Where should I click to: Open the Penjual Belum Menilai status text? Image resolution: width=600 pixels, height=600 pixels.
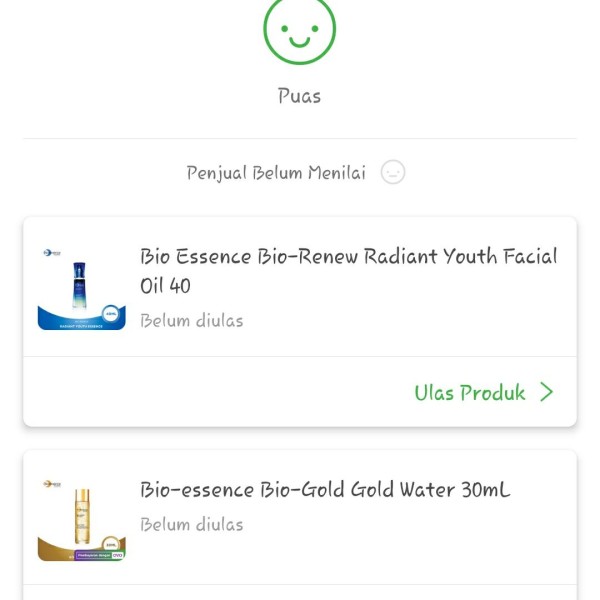tap(276, 173)
